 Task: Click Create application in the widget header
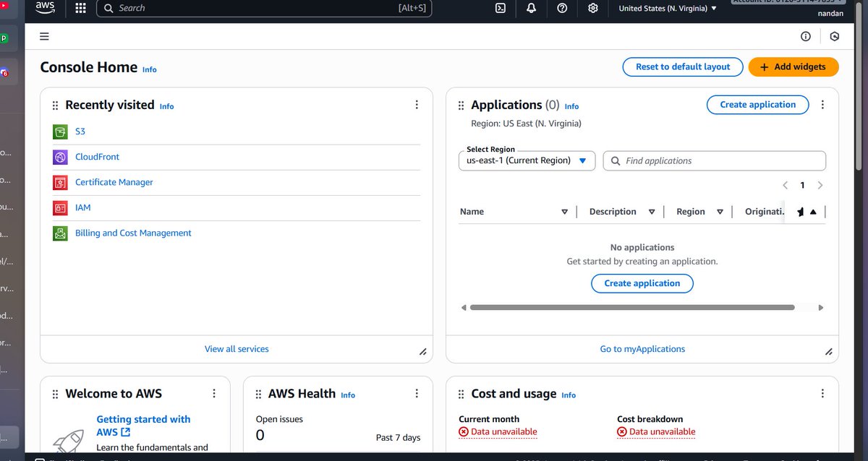click(757, 105)
